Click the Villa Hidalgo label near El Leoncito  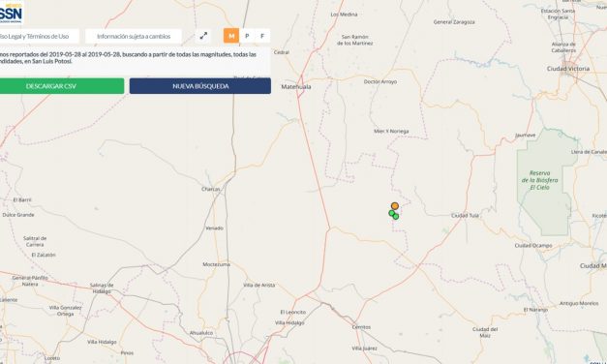tap(289, 322)
